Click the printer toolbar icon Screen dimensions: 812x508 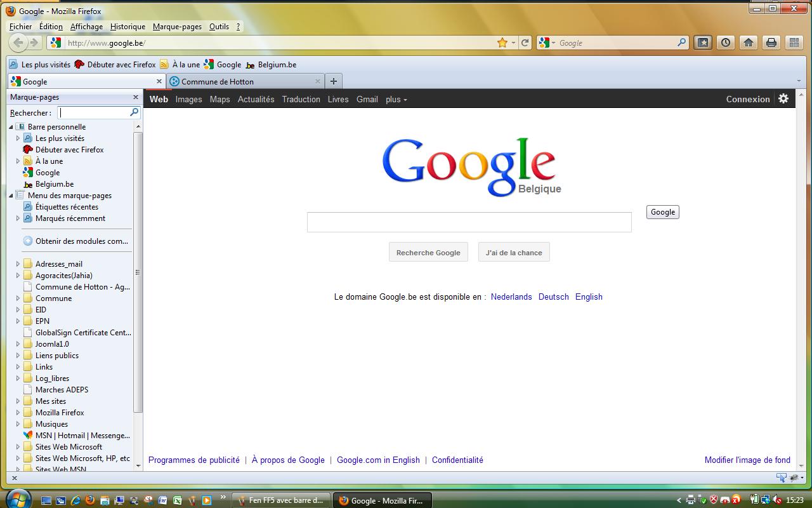pyautogui.click(x=771, y=43)
